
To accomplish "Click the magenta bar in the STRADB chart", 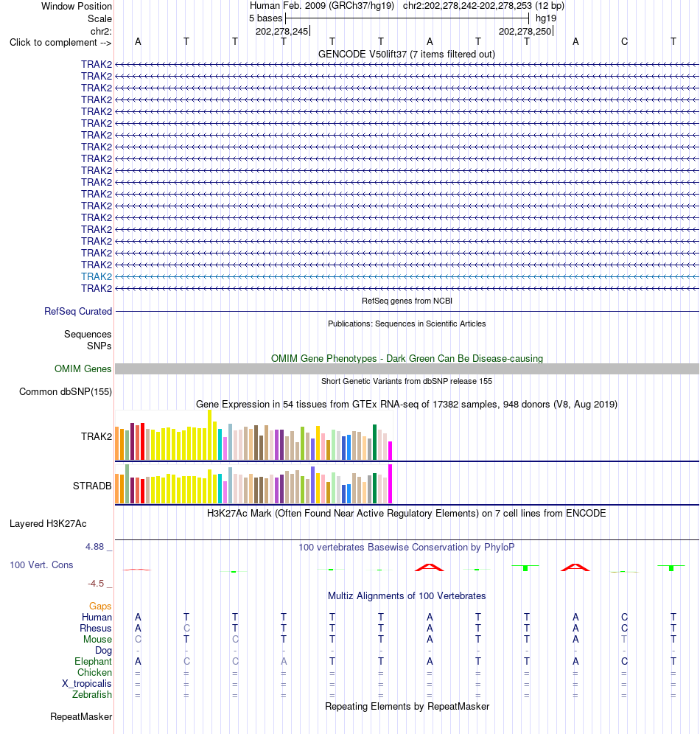I will pos(391,484).
